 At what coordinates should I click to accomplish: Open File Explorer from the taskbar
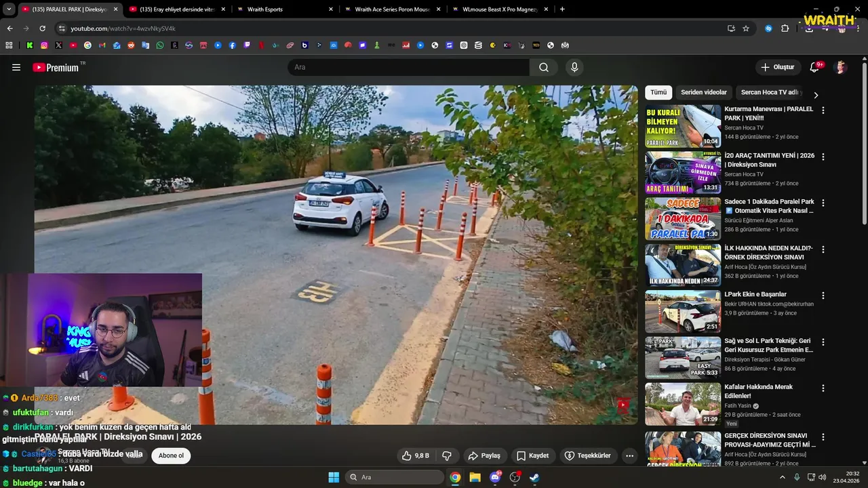[475, 477]
